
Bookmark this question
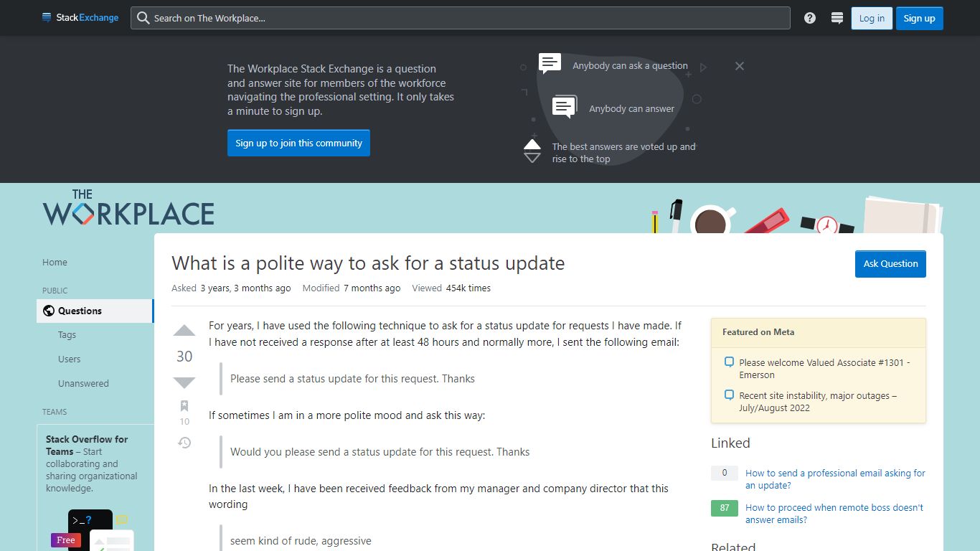click(184, 406)
